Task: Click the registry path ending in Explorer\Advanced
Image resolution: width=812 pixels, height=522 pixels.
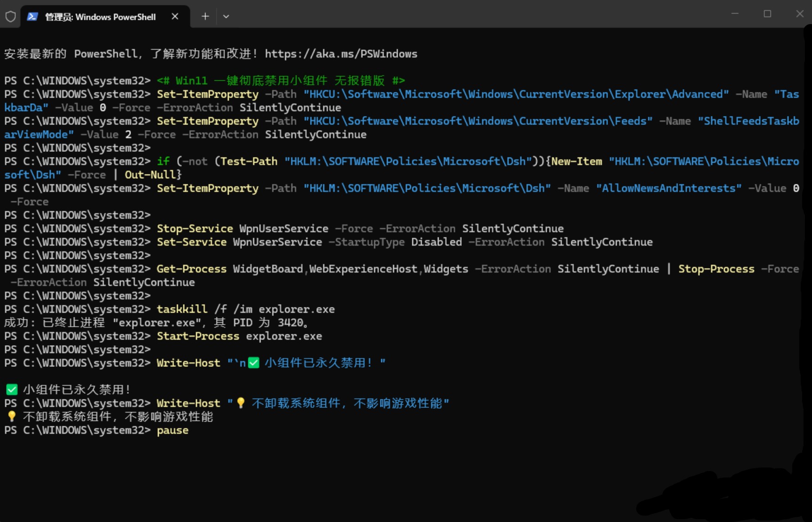Action: [x=516, y=94]
